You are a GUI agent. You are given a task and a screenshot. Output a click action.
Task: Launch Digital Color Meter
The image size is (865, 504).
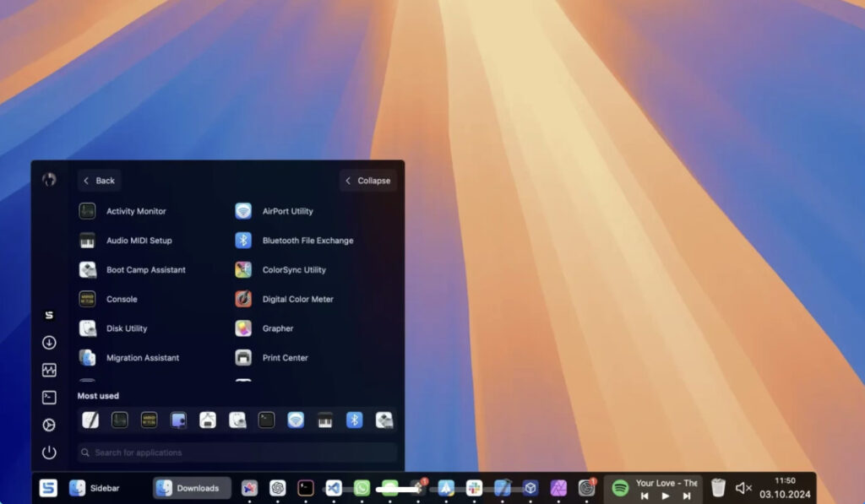click(x=284, y=299)
